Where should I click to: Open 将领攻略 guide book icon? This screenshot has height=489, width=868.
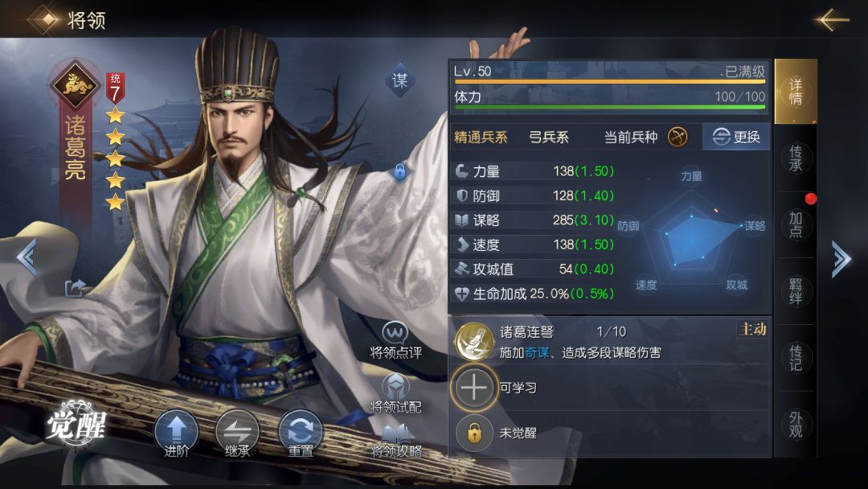395,441
